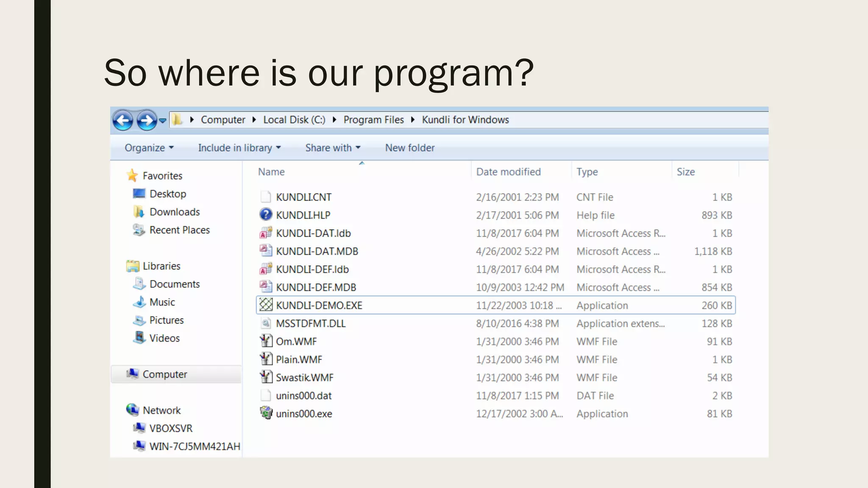Click the KUNDLI-DEF.ldb Access icon

click(x=265, y=269)
